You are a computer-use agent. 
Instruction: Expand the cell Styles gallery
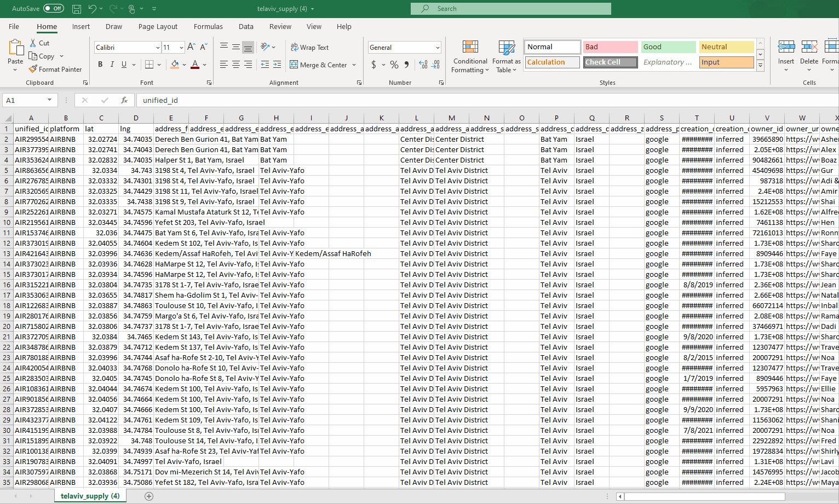click(x=760, y=65)
